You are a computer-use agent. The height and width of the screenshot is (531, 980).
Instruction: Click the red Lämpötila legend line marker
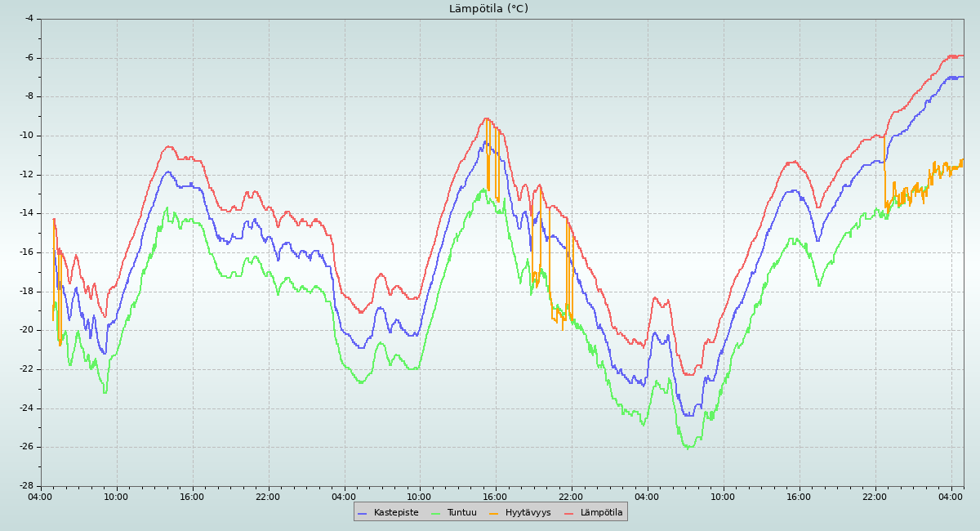570,513
